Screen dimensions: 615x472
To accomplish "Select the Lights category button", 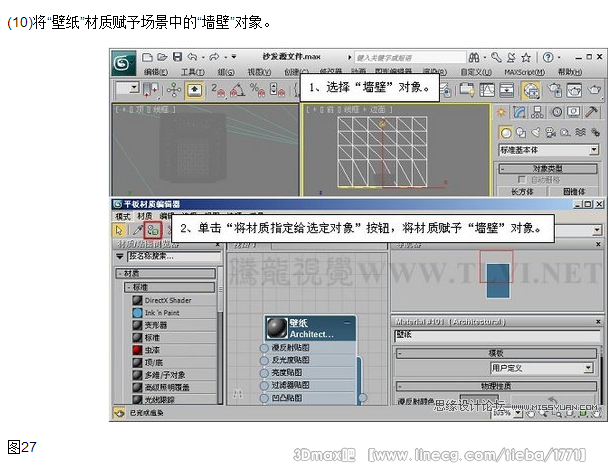I will (536, 133).
